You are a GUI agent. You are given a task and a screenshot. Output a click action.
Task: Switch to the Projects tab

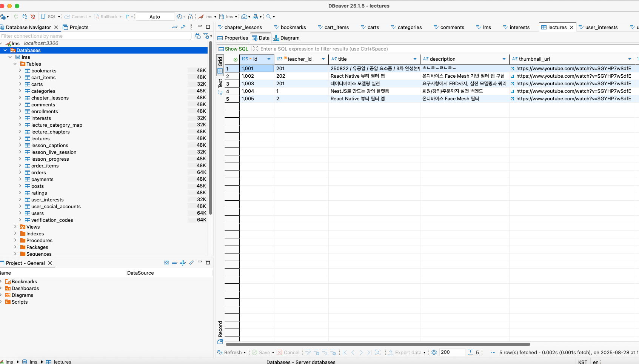tap(75, 27)
